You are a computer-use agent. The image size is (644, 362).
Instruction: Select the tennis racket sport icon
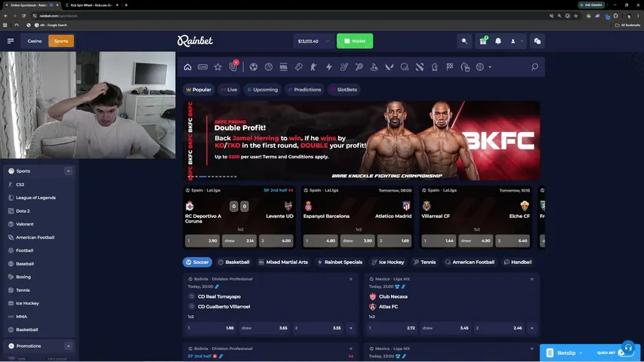[x=359, y=67]
